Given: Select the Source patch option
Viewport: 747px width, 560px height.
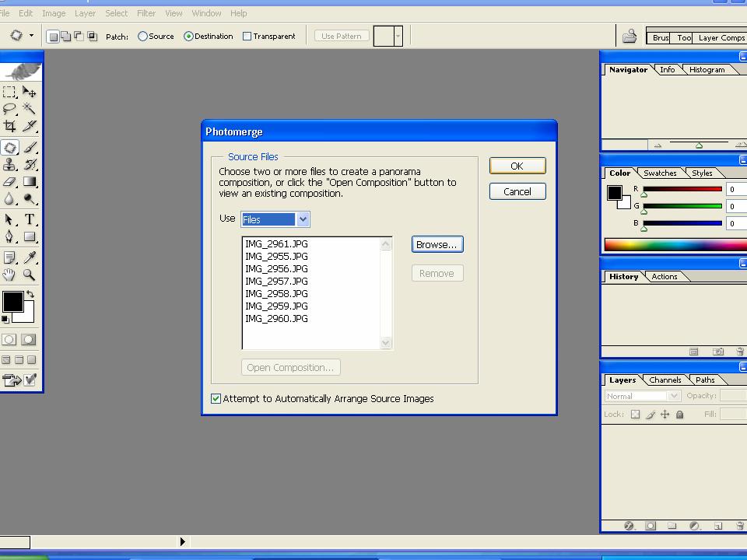Looking at the screenshot, I should click(143, 37).
